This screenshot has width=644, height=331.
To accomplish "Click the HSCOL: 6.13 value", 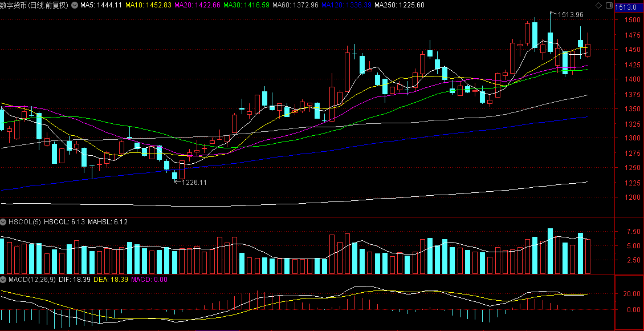I will tap(64, 222).
